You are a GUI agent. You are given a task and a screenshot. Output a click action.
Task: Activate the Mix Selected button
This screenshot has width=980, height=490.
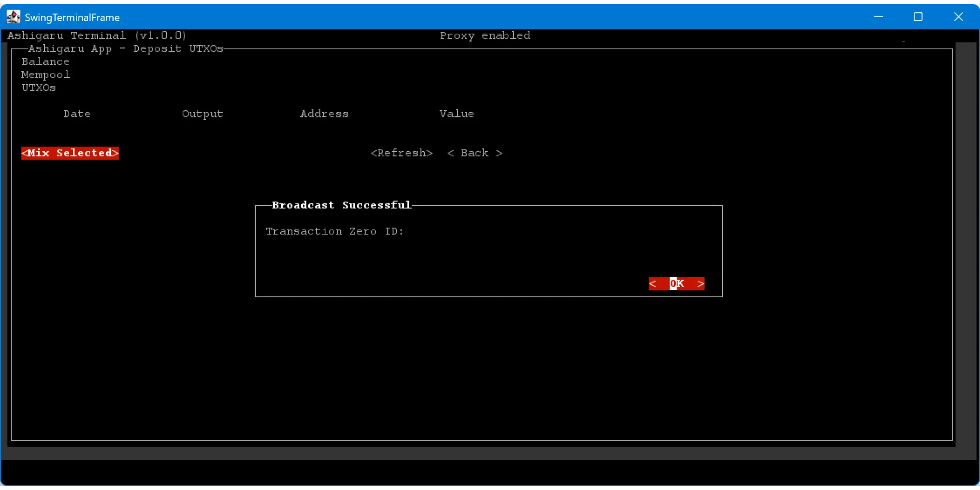click(70, 153)
